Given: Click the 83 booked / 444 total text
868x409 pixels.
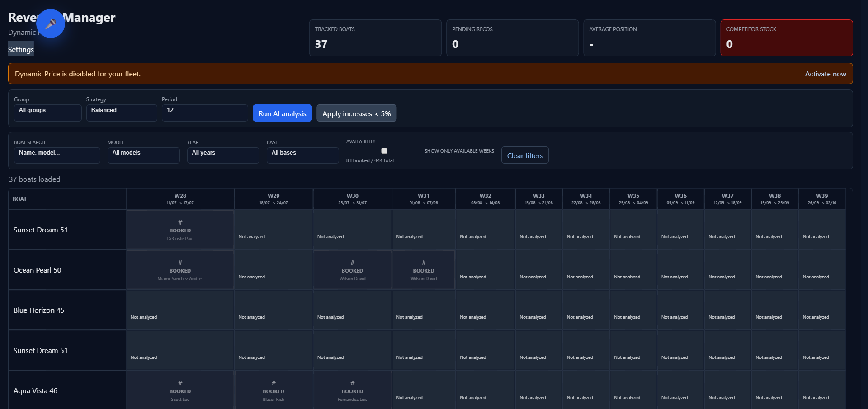Looking at the screenshot, I should tap(370, 160).
